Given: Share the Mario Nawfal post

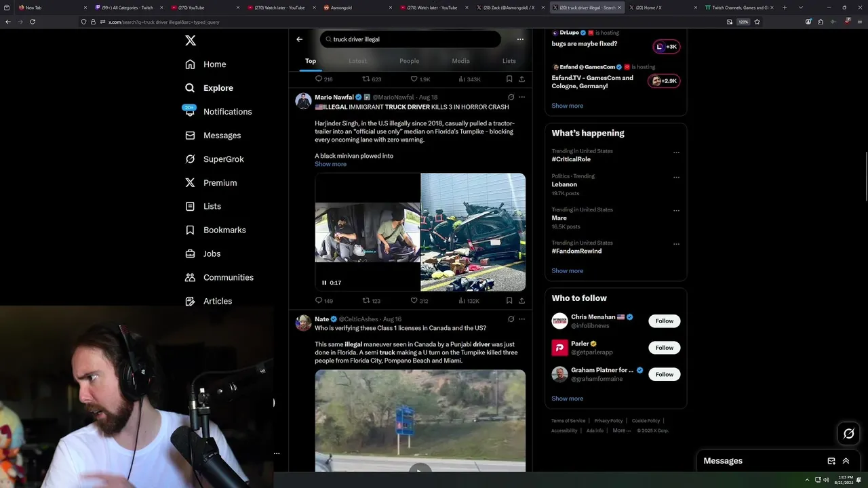Looking at the screenshot, I should pyautogui.click(x=521, y=301).
